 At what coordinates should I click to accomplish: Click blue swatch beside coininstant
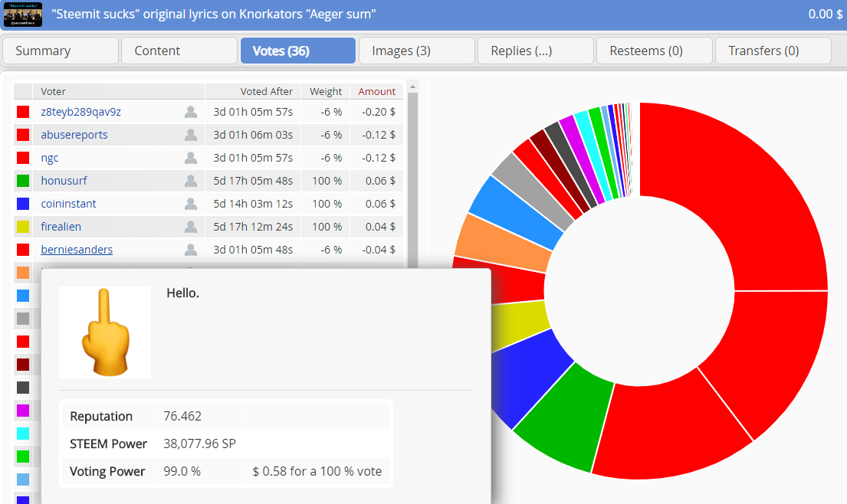23,204
